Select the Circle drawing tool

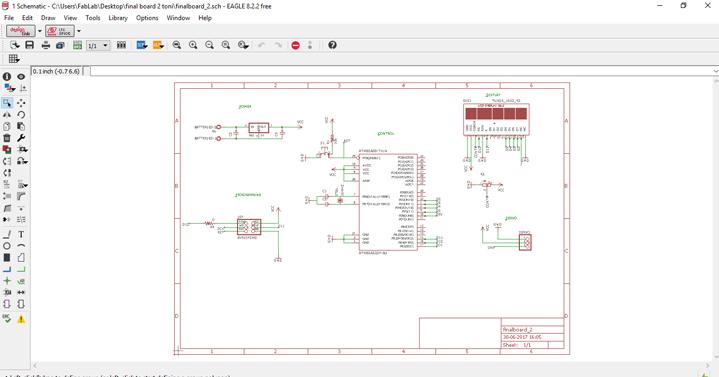pyautogui.click(x=7, y=246)
